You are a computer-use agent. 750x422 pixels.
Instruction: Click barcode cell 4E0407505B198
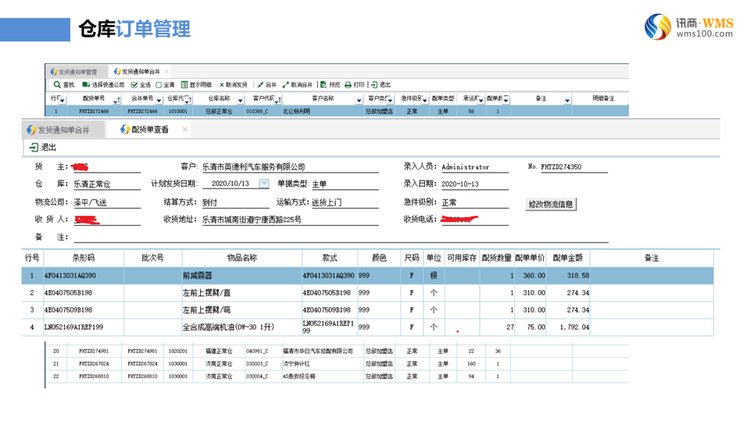(83, 293)
